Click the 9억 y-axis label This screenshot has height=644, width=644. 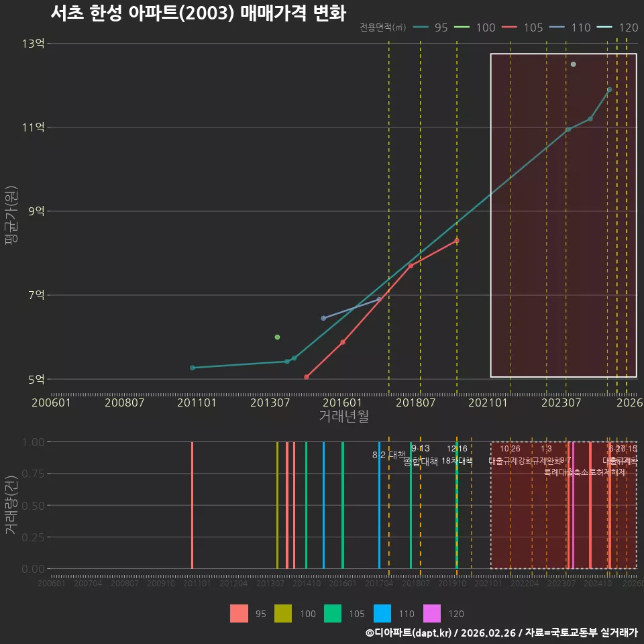36,211
